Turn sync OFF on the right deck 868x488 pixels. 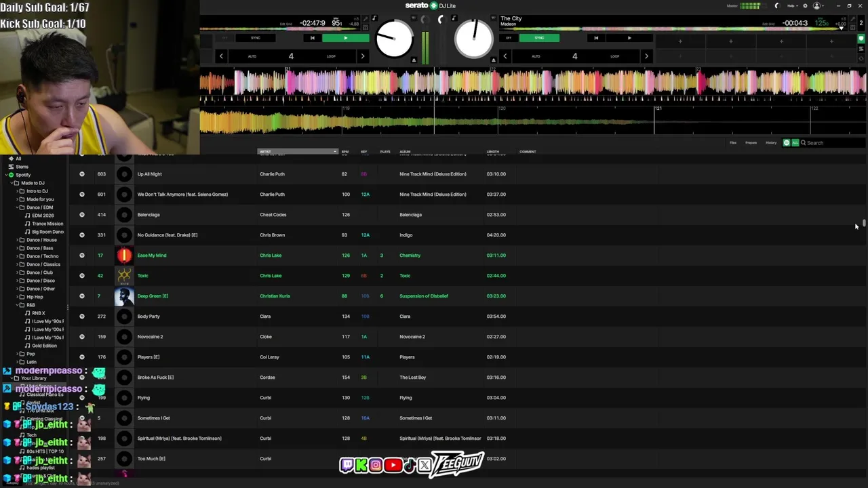[509, 38]
